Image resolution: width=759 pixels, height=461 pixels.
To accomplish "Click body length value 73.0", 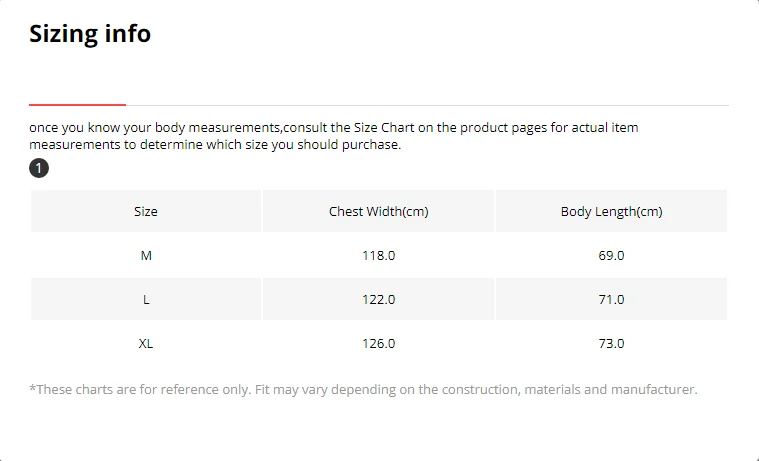I will click(x=611, y=343).
